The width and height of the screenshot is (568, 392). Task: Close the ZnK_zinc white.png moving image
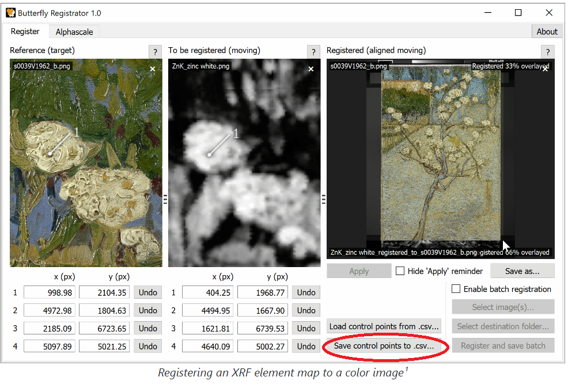[311, 69]
